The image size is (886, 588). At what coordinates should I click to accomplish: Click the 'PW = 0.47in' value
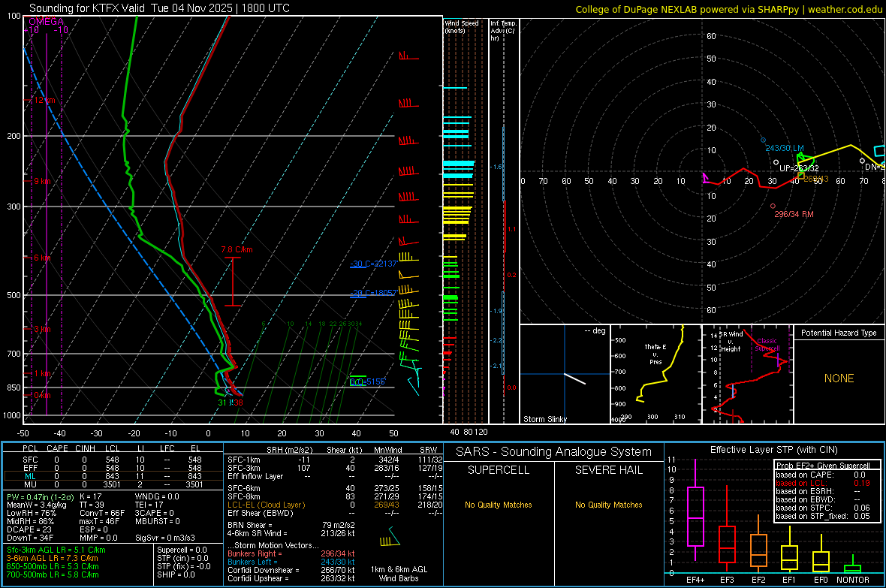(40, 497)
